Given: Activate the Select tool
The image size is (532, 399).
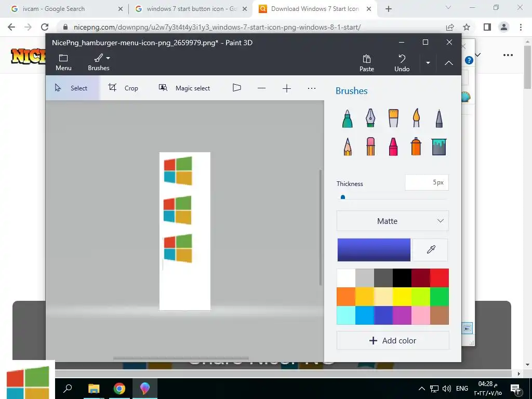Looking at the screenshot, I should coord(72,88).
